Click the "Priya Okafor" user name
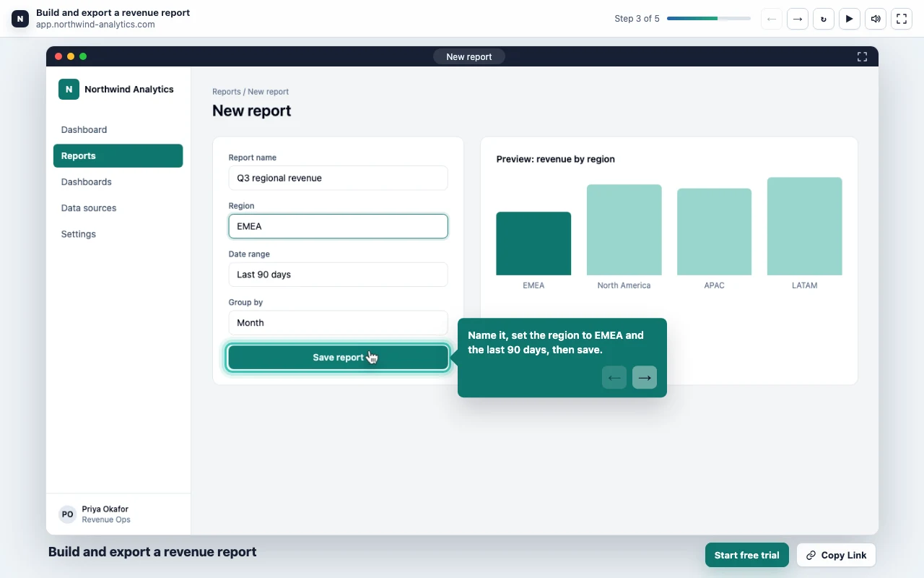 pos(105,509)
